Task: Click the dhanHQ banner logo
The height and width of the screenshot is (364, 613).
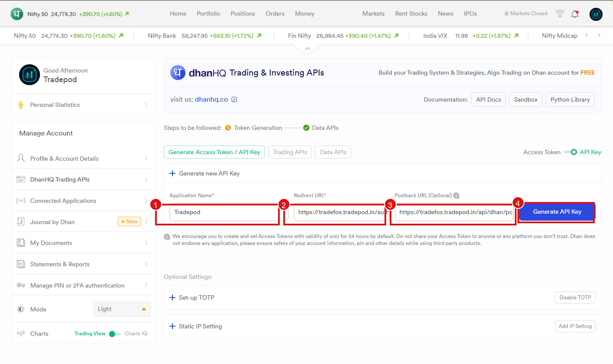Action: coord(199,73)
